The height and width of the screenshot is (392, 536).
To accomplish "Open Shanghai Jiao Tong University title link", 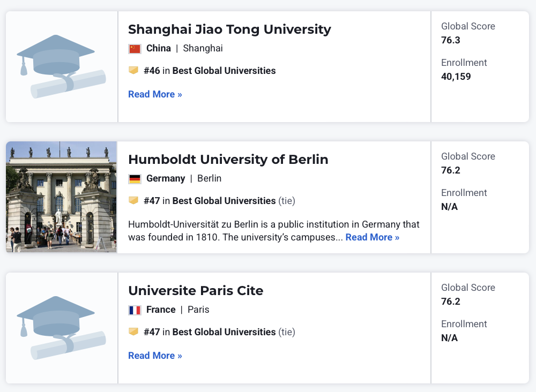I will point(229,29).
